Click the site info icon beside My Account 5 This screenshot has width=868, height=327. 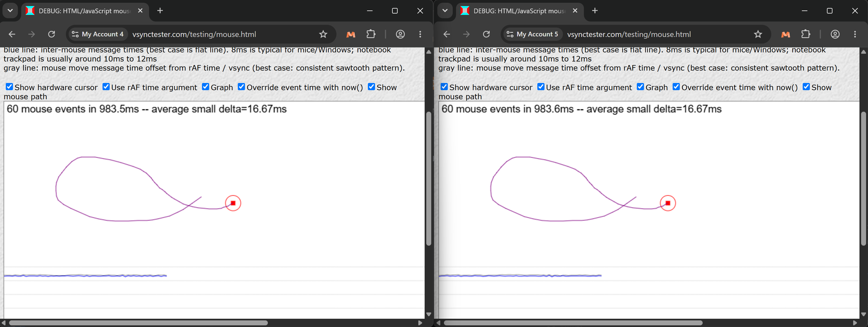510,34
